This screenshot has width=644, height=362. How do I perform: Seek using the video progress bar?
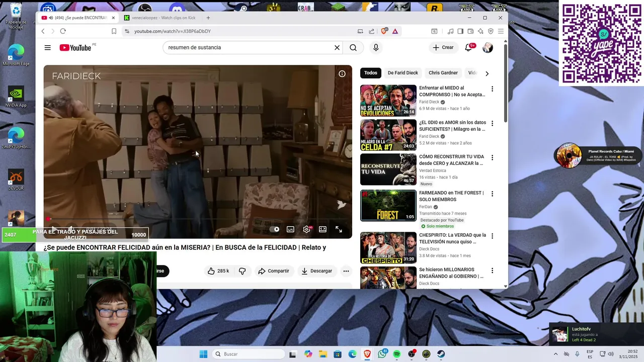pyautogui.click(x=198, y=219)
